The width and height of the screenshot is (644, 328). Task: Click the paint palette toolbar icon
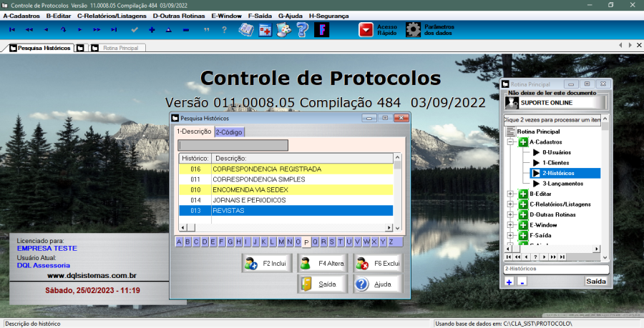[284, 30]
